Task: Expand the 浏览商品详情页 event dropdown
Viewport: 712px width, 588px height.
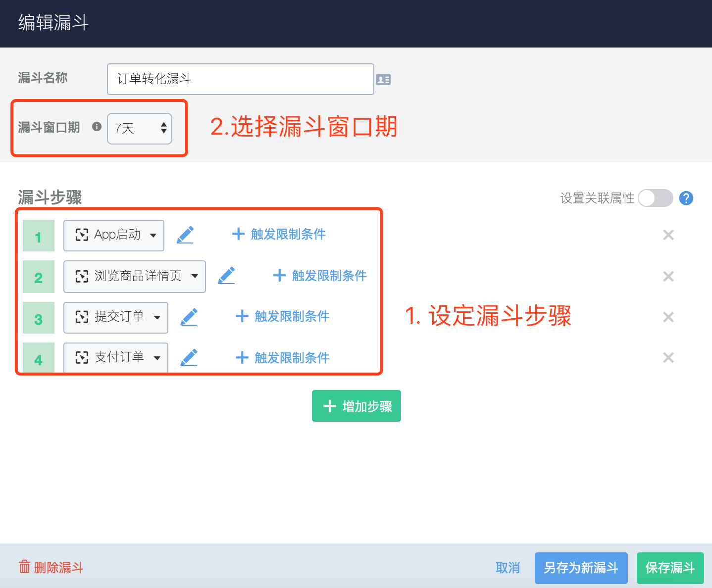Action: tap(134, 276)
